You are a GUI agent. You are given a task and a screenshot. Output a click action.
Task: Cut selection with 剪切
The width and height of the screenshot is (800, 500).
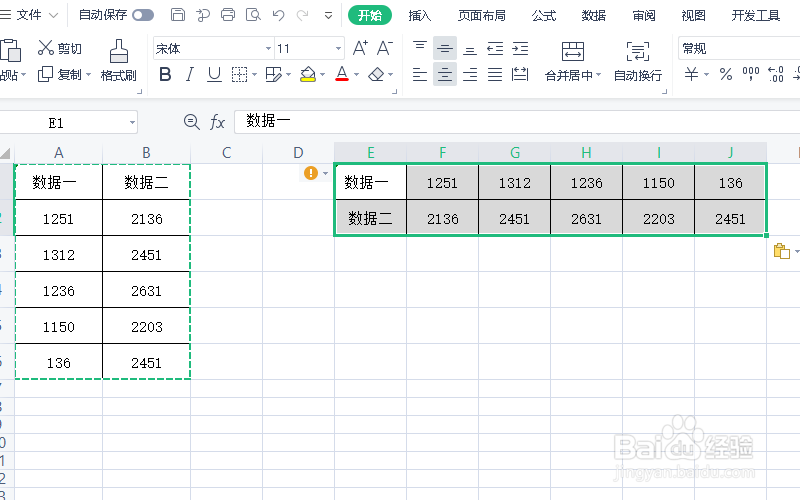coord(60,48)
